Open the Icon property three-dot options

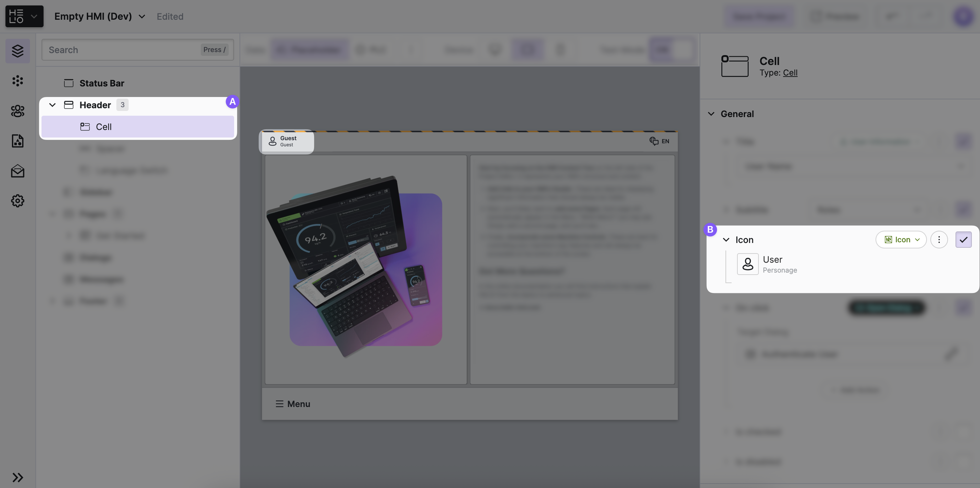point(939,240)
